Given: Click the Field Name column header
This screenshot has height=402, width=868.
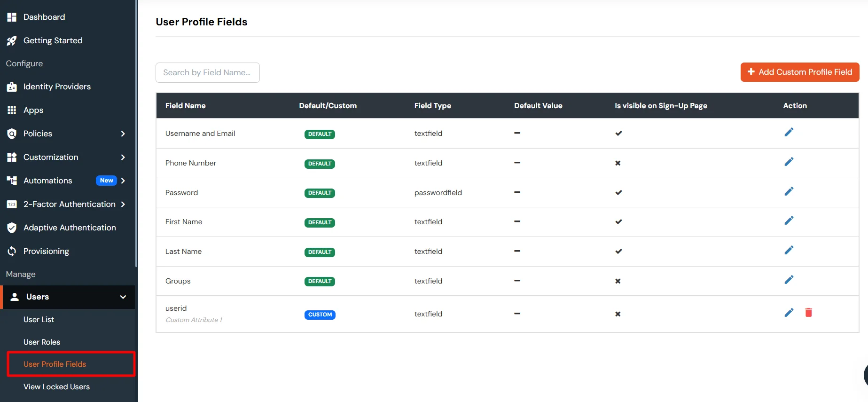Looking at the screenshot, I should click(186, 106).
